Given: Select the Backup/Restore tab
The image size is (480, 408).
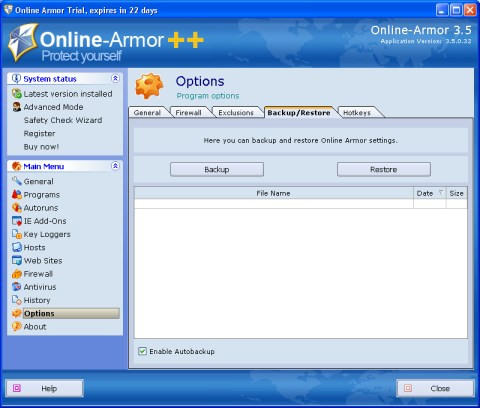Looking at the screenshot, I should pos(299,113).
